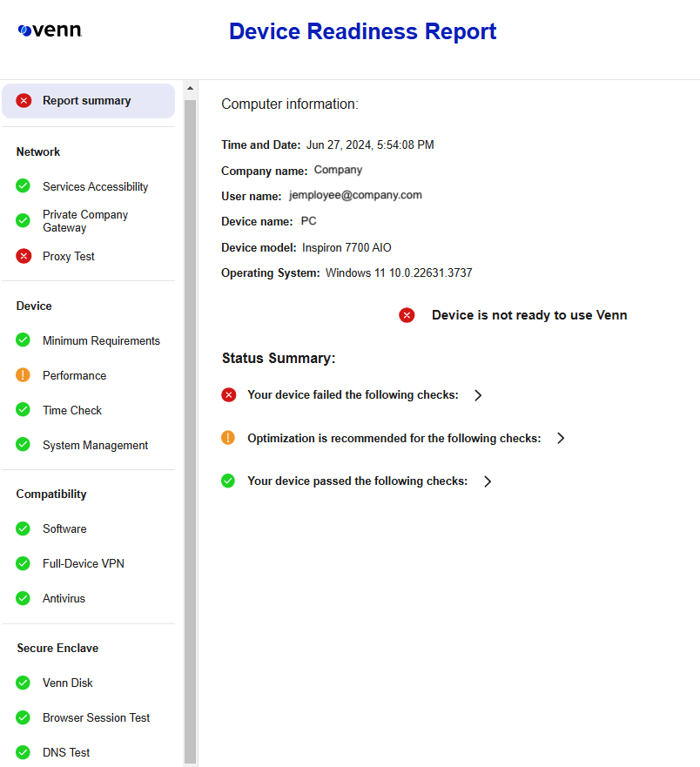
Task: Click the sidebar vertical scrollbar thumb
Action: coord(191,430)
